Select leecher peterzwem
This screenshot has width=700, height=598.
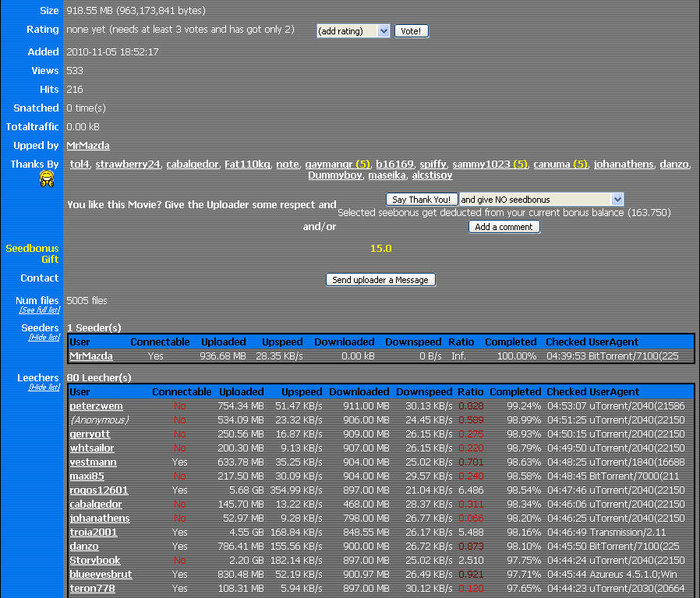pos(96,405)
